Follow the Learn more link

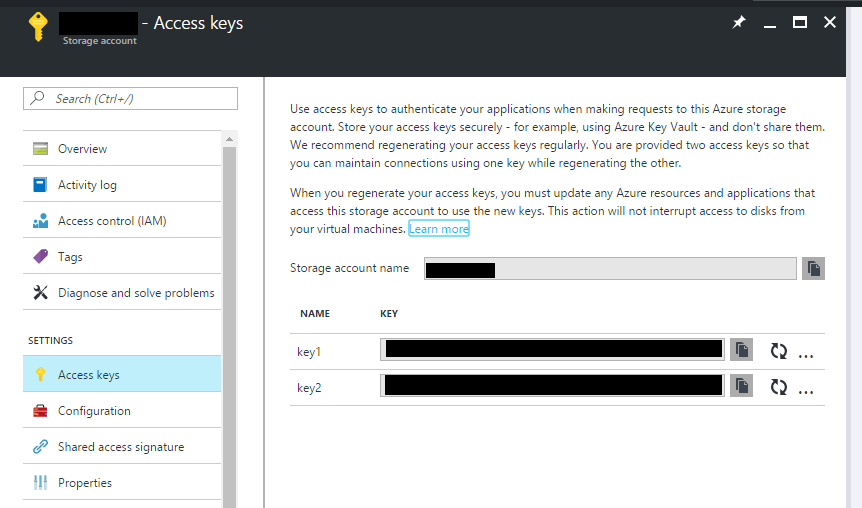click(439, 229)
